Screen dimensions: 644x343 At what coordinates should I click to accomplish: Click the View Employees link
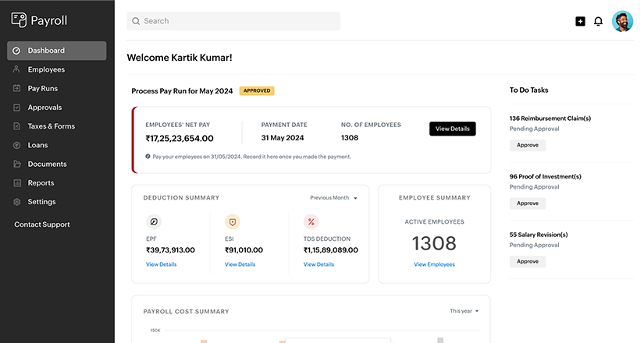coord(434,264)
